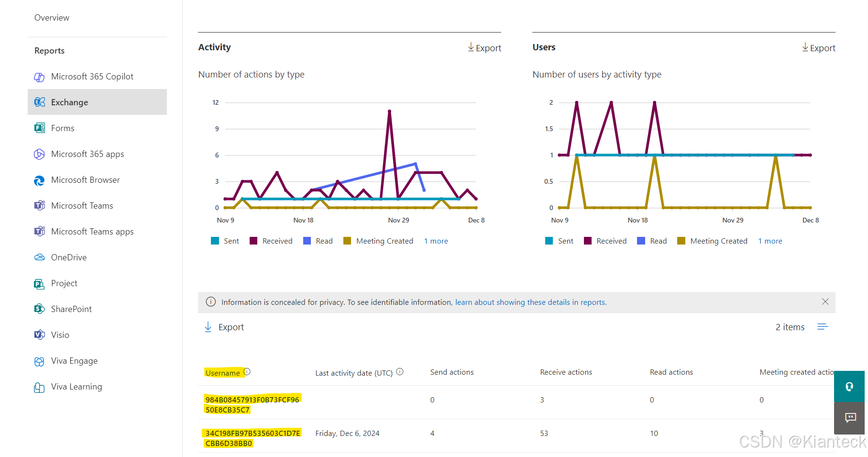
Task: Toggle Read series in Activity chart legend
Action: pos(318,241)
